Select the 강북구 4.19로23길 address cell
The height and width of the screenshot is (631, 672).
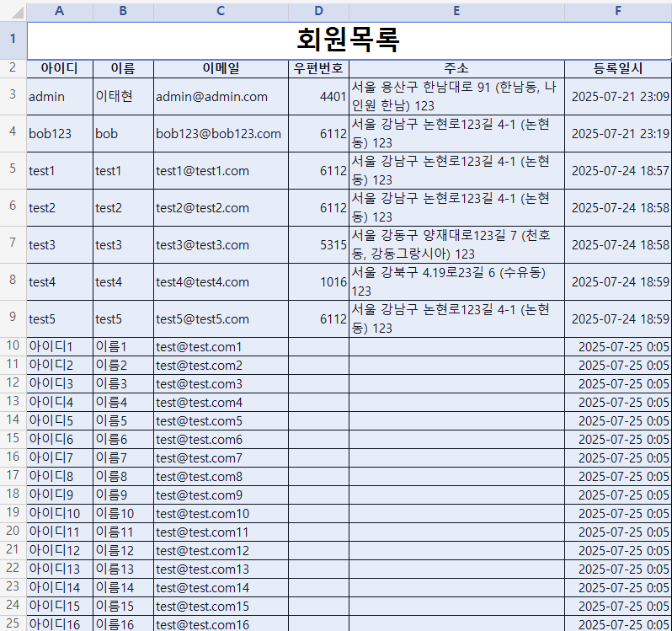(x=456, y=281)
